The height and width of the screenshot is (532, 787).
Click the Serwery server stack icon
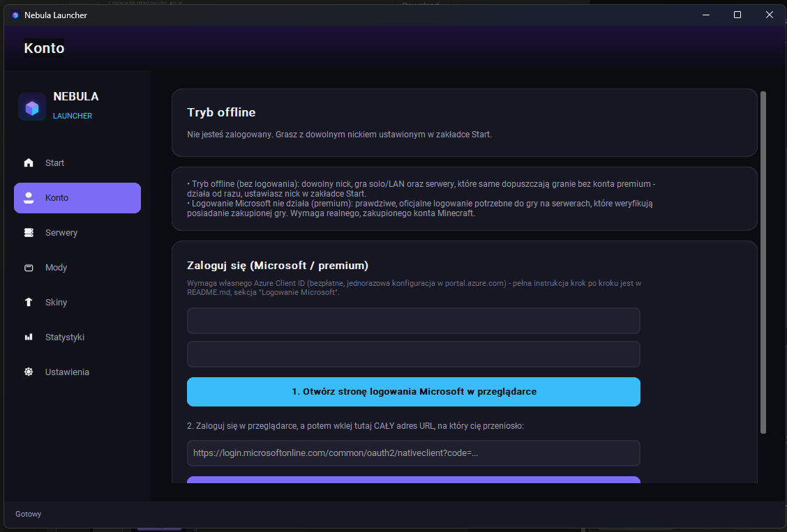click(29, 233)
